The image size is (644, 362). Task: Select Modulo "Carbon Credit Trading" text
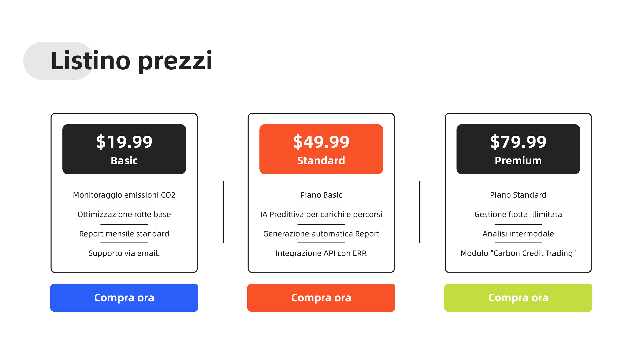[x=518, y=253]
